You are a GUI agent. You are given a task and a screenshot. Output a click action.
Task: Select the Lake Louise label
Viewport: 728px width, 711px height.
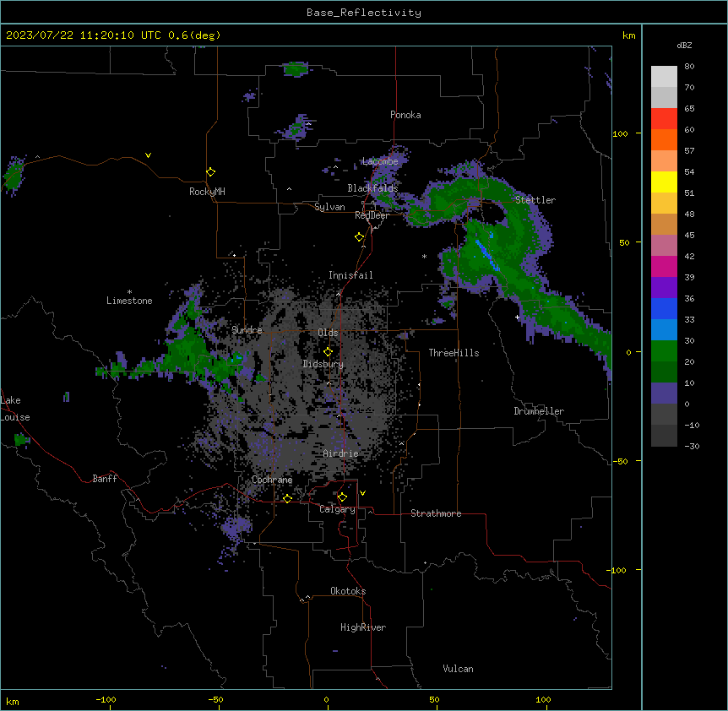pos(15,409)
